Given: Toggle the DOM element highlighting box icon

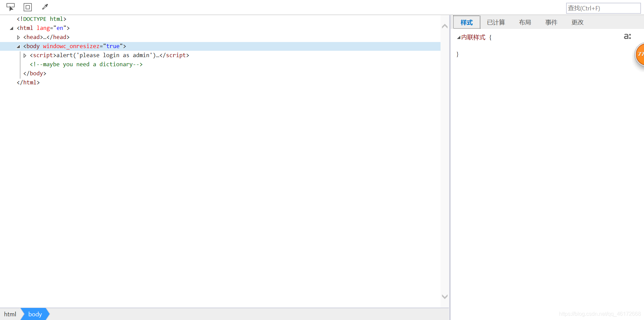Looking at the screenshot, I should coord(28,7).
